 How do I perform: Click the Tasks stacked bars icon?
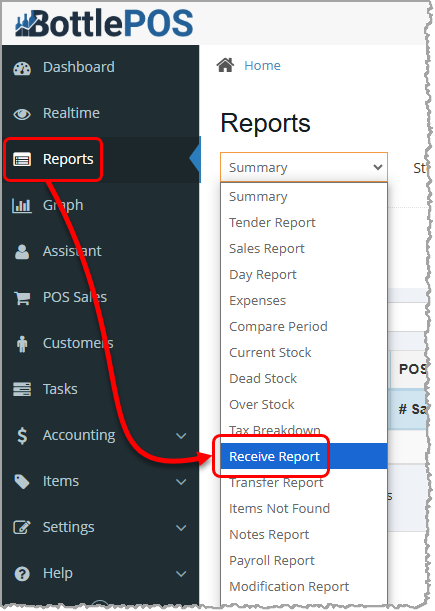(x=22, y=389)
